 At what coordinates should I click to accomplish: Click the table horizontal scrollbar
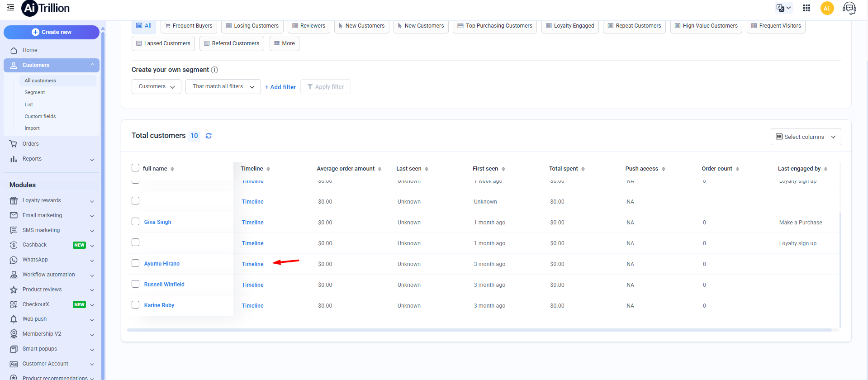pos(479,330)
